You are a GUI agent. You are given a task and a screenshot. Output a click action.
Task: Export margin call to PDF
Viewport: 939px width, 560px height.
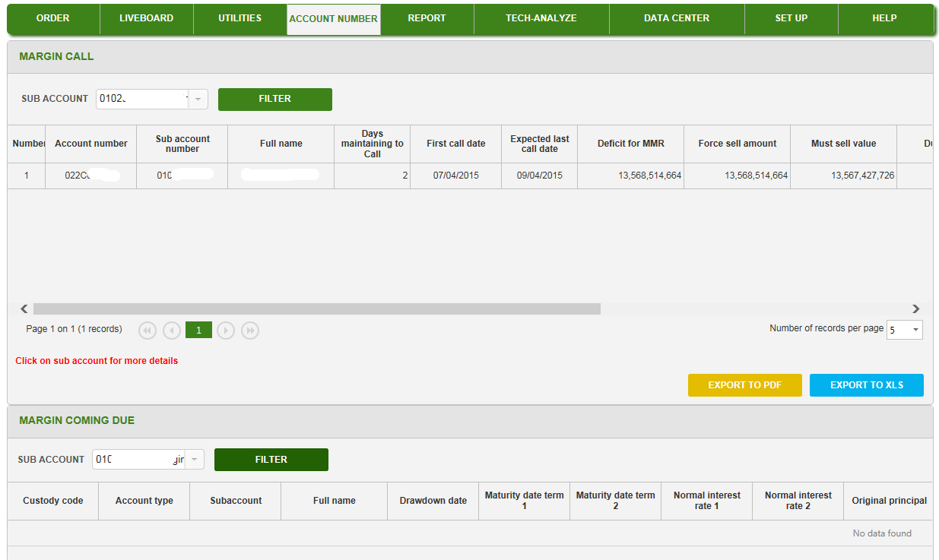(x=744, y=385)
